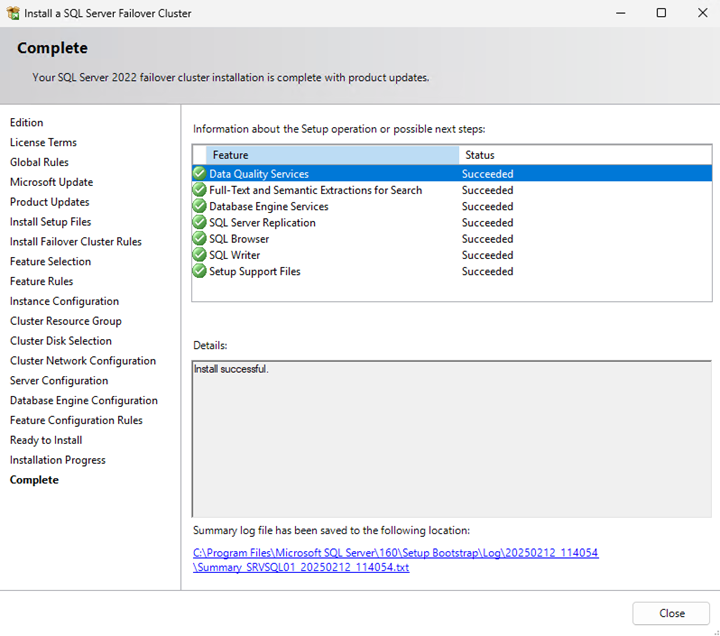Click the Global Rules step
Screen dimensions: 720x636
pyautogui.click(x=39, y=162)
